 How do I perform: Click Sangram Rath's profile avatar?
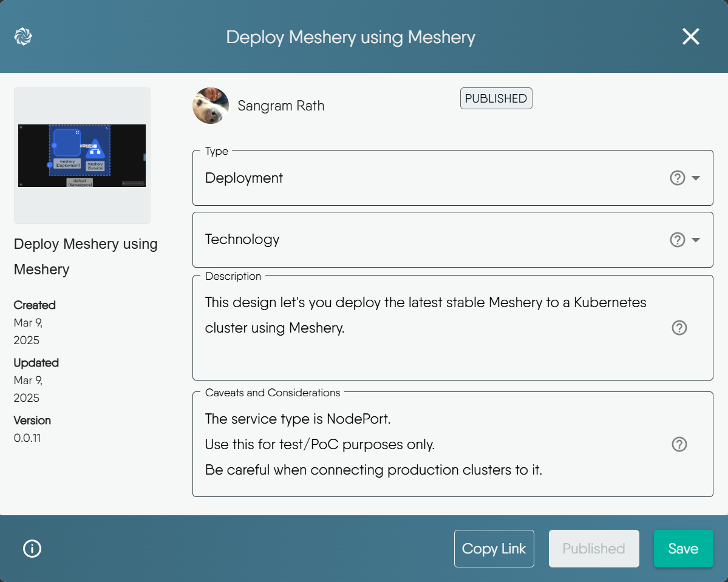[210, 105]
